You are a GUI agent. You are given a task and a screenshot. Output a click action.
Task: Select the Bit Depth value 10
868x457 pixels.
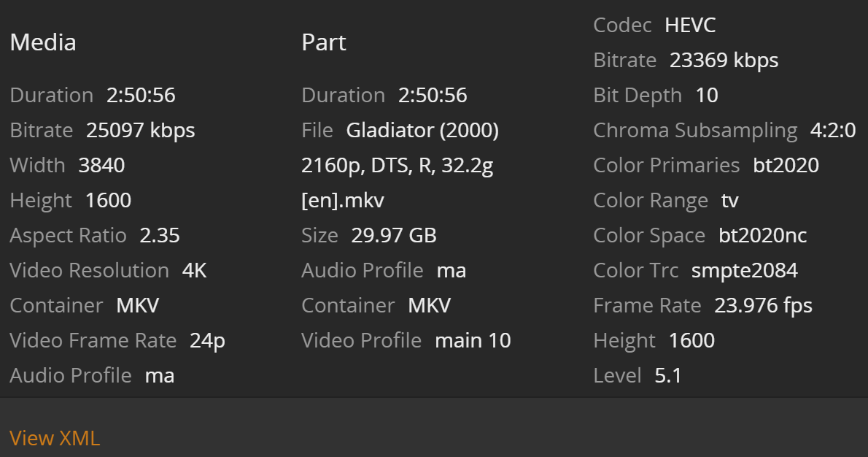pos(707,96)
